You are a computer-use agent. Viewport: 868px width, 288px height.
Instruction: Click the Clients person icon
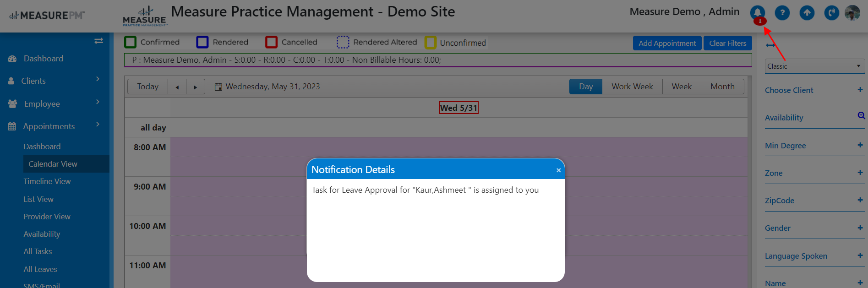pos(11,81)
